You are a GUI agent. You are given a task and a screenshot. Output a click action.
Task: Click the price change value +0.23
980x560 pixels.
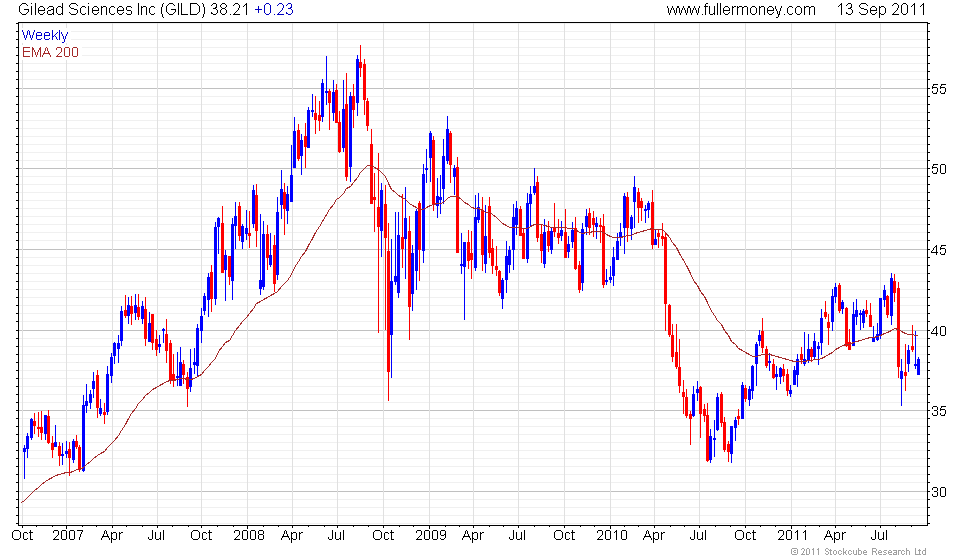click(274, 9)
